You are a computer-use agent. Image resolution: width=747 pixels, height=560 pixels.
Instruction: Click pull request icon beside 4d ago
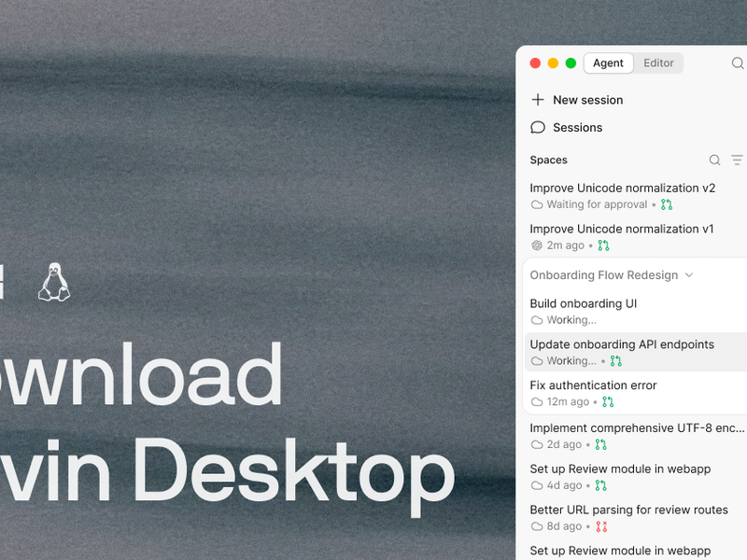pyautogui.click(x=601, y=485)
